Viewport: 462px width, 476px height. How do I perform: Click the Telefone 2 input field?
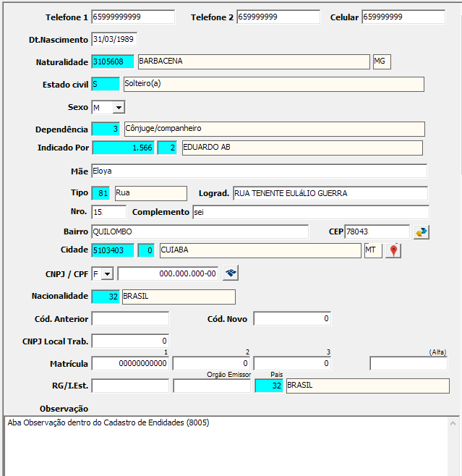(x=278, y=17)
